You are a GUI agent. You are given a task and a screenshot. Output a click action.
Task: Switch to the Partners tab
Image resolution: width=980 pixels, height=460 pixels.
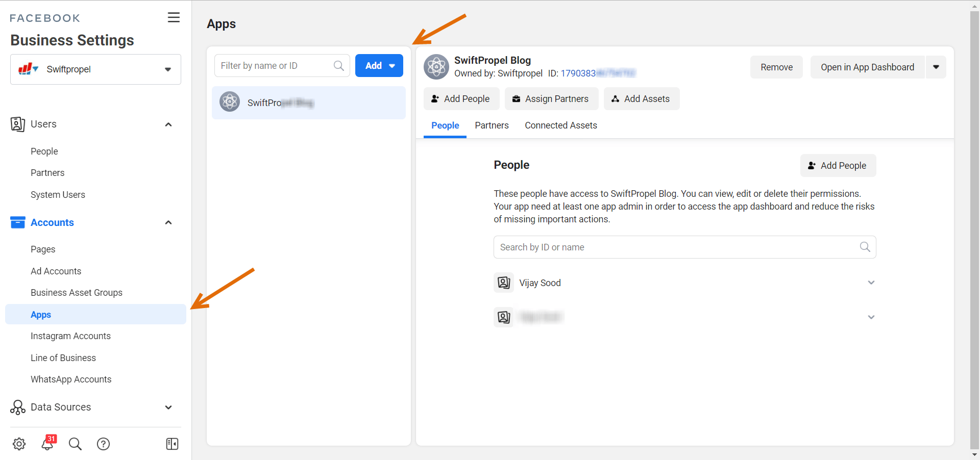point(492,125)
